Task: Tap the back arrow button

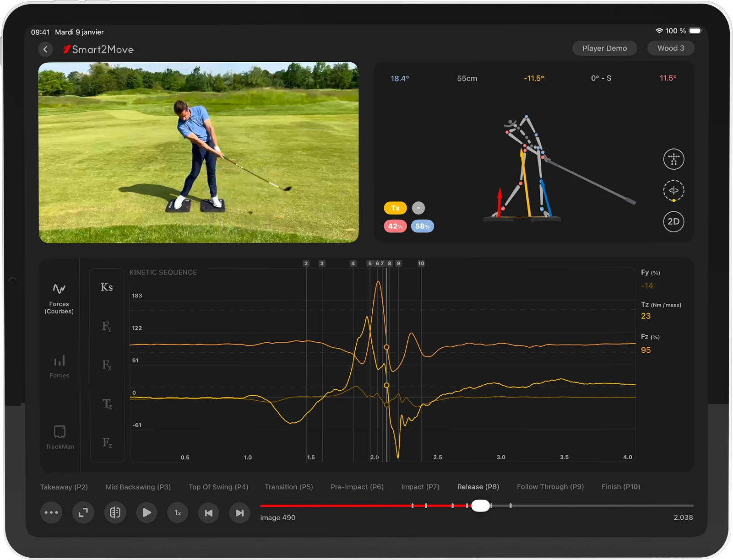Action: pyautogui.click(x=45, y=49)
